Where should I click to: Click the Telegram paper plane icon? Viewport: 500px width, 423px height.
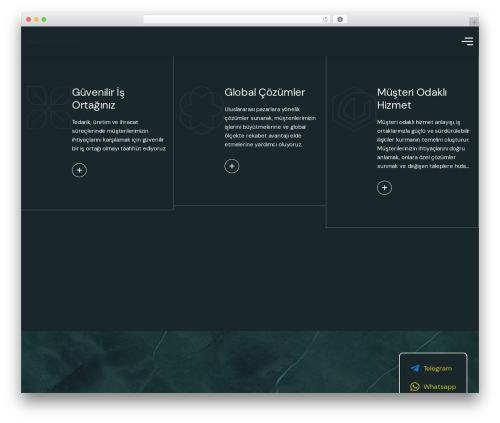pyautogui.click(x=415, y=368)
